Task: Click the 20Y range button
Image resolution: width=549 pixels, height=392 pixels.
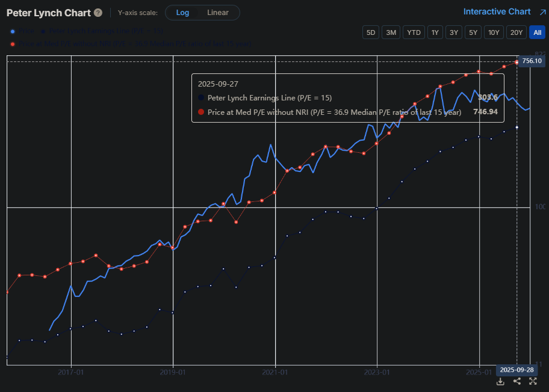Action: 515,32
